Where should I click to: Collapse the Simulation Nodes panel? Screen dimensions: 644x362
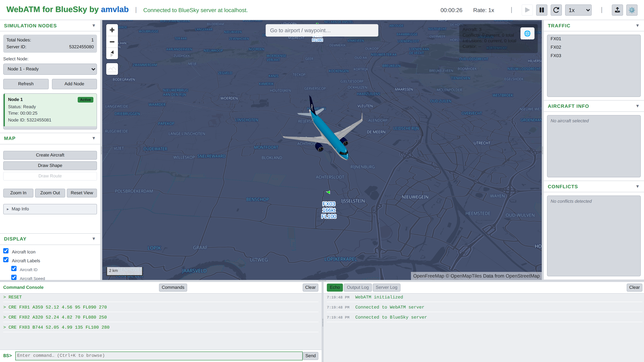tap(94, 26)
